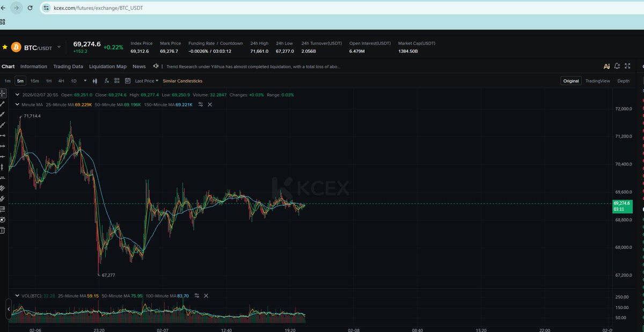Open the Last Price dropdown
This screenshot has width=644, height=332.
point(147,81)
